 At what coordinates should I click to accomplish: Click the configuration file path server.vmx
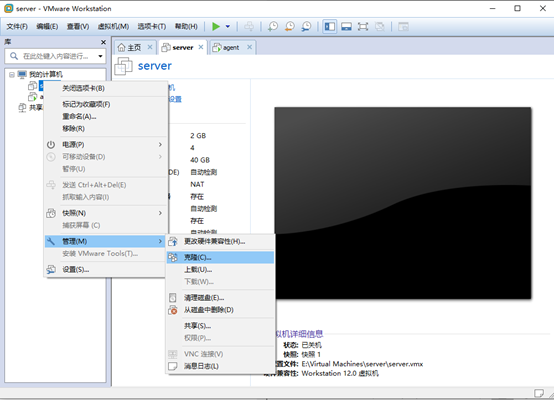tap(362, 364)
